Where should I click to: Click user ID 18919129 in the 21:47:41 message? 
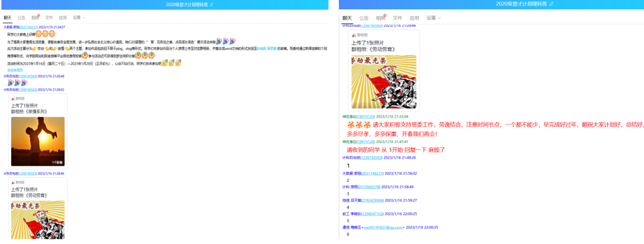pos(365,142)
